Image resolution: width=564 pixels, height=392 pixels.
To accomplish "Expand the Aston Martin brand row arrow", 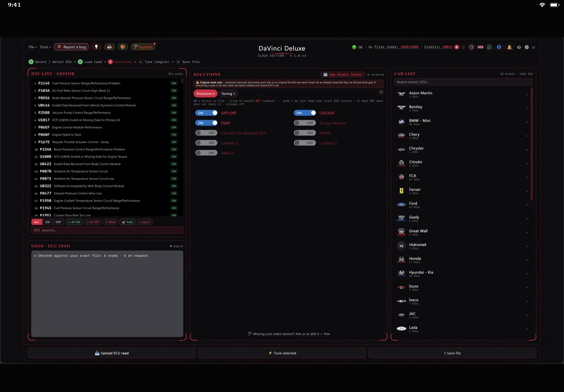I will pyautogui.click(x=527, y=94).
